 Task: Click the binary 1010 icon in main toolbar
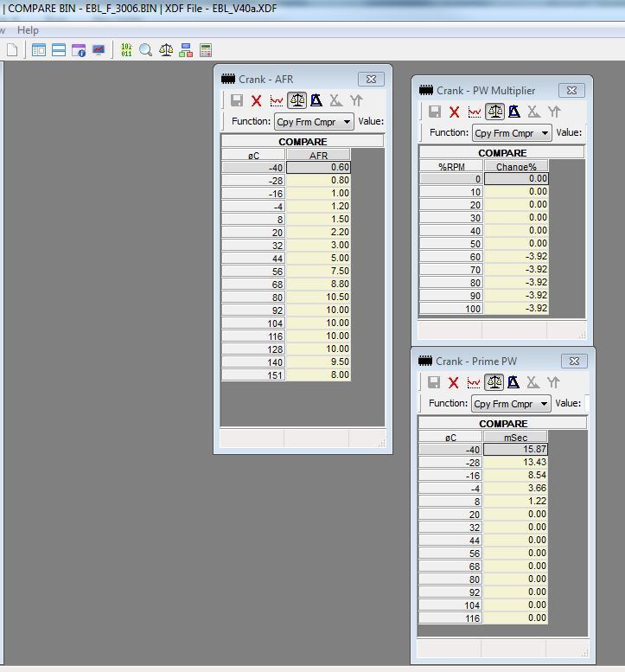[126, 50]
